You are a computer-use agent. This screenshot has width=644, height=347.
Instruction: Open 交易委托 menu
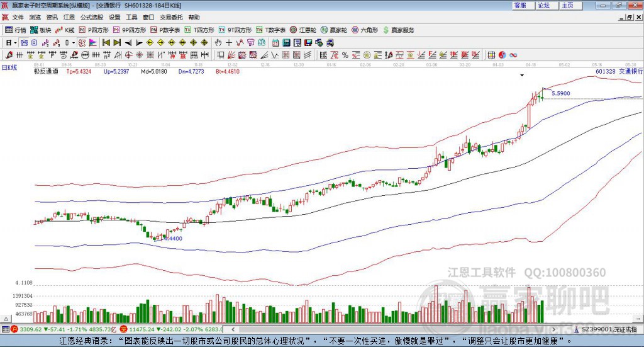coord(171,17)
